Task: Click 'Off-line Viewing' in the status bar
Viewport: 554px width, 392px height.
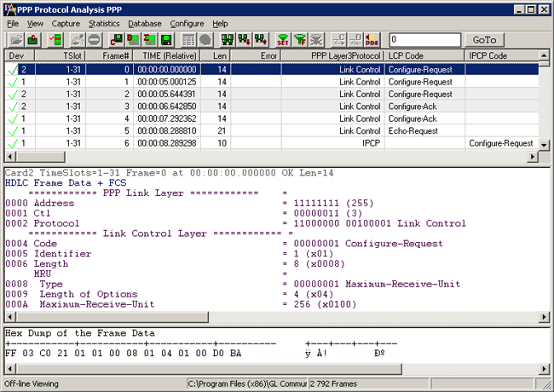Action: [32, 383]
